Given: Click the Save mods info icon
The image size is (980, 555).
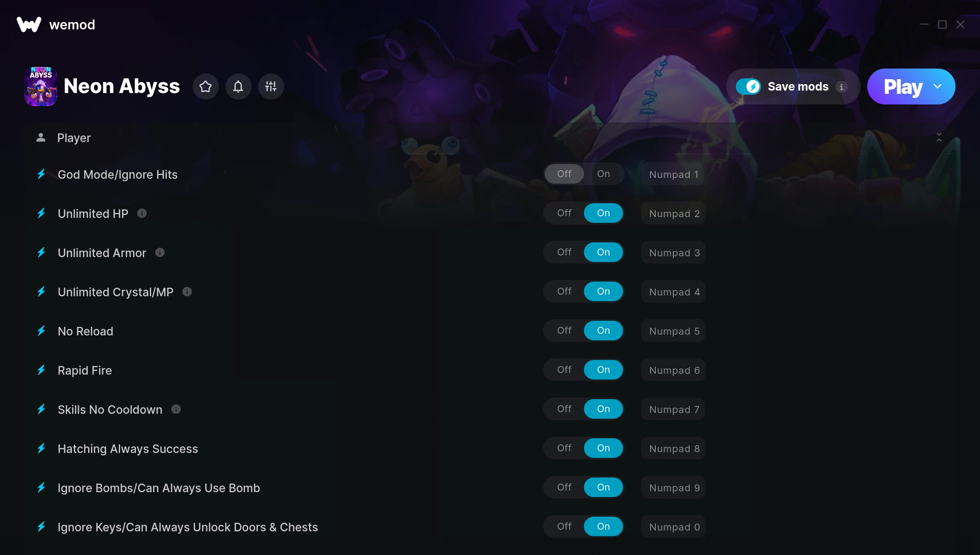Looking at the screenshot, I should click(841, 87).
